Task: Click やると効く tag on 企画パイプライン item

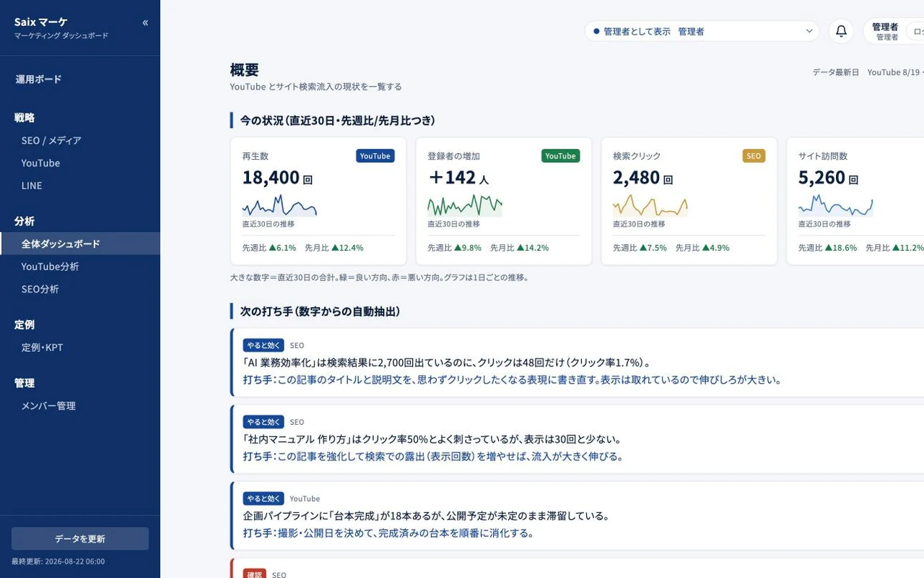Action: coord(263,499)
